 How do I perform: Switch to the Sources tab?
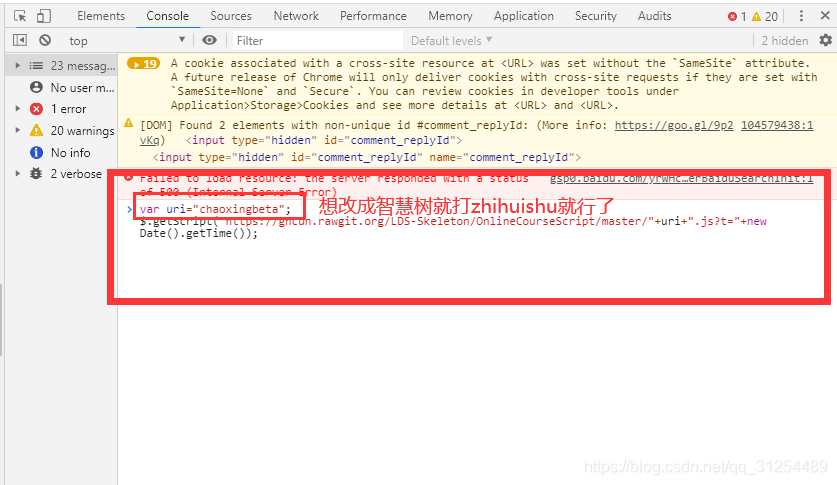click(x=231, y=16)
